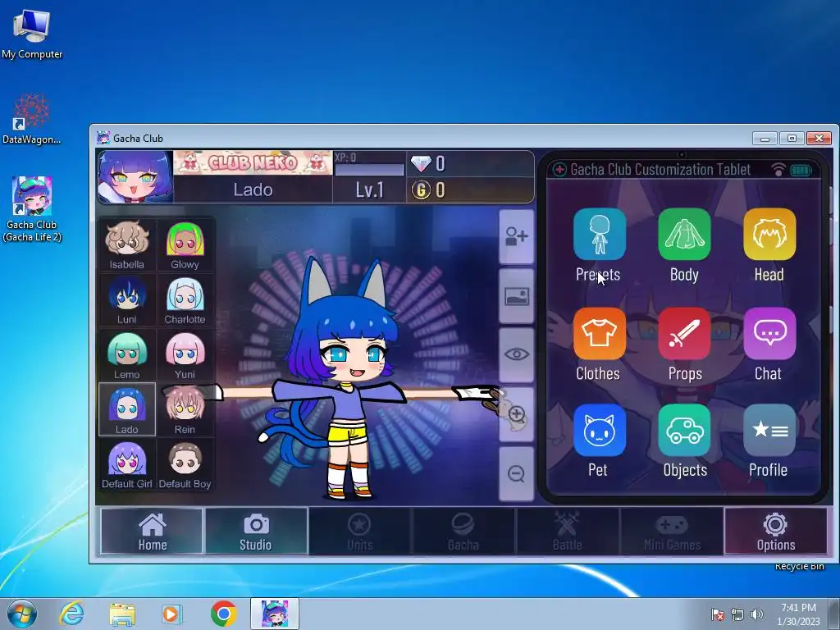This screenshot has height=630, width=840.
Task: Maximize the Gacha Club window
Action: [x=792, y=139]
